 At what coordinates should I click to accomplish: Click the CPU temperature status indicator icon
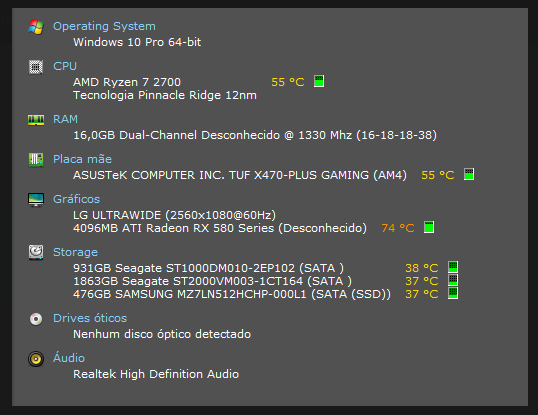coord(319,81)
